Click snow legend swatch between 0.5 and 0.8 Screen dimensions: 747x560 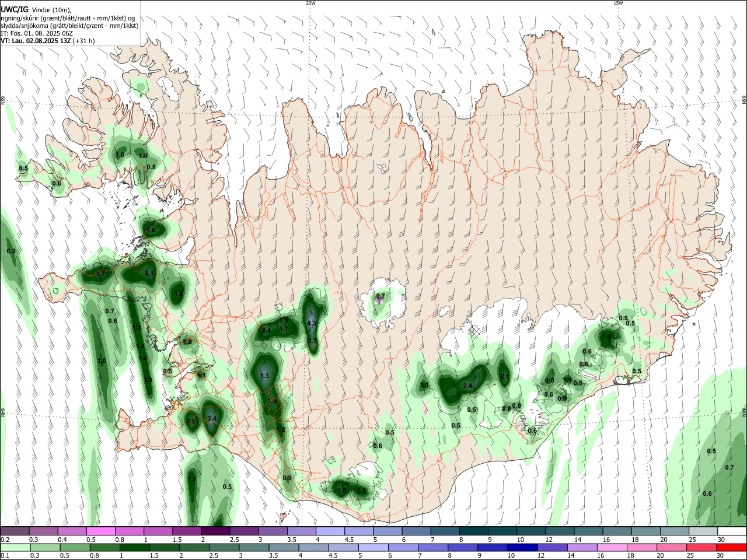(101, 531)
